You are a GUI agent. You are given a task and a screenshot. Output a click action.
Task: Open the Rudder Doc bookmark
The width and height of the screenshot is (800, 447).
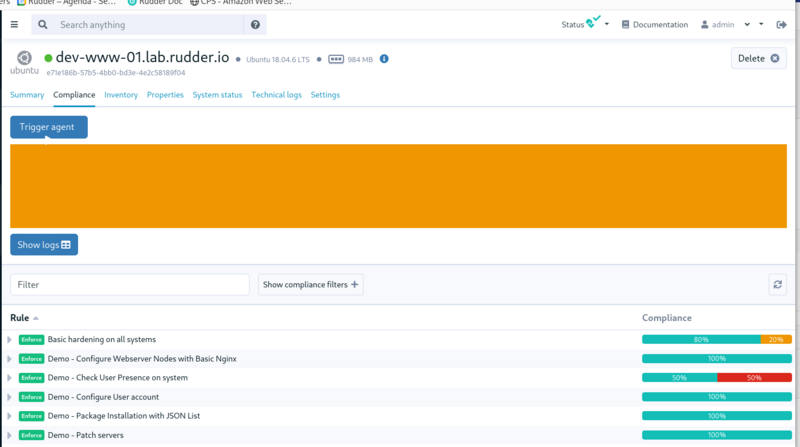[155, 3]
